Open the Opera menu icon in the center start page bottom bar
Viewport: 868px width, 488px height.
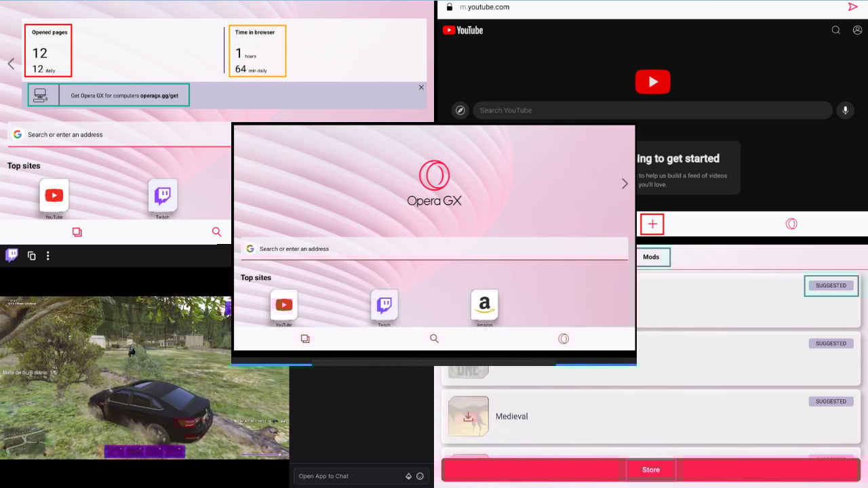pos(564,339)
